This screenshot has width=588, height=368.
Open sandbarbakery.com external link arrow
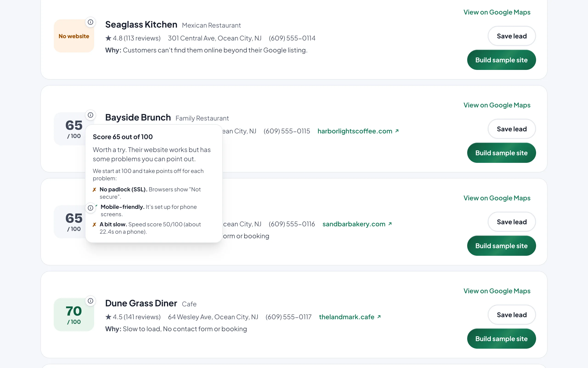pyautogui.click(x=390, y=224)
